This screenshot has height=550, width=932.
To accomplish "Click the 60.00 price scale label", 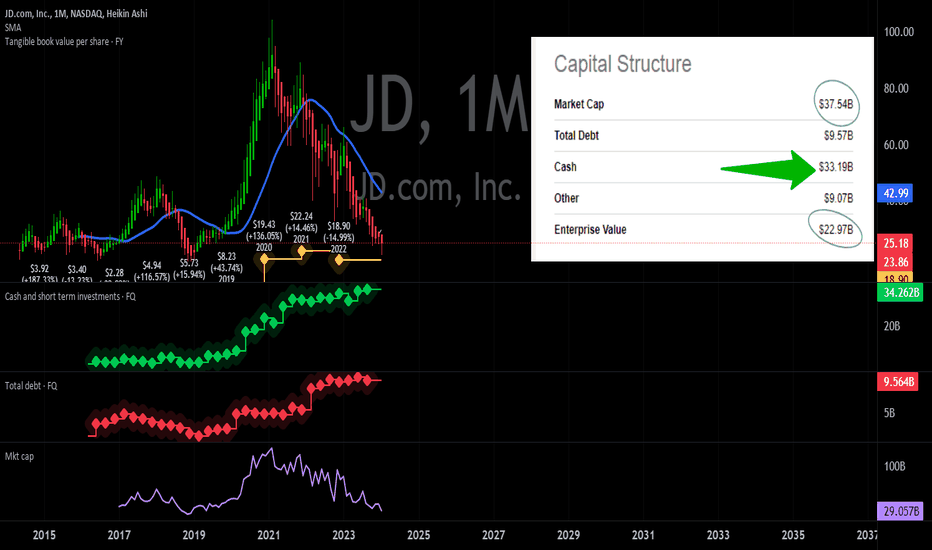I will click(896, 145).
